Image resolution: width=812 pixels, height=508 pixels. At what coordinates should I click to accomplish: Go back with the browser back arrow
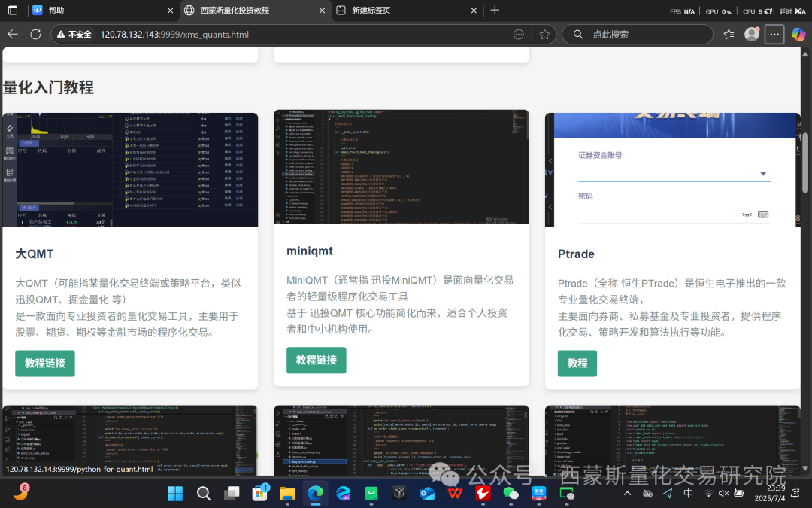(x=13, y=34)
